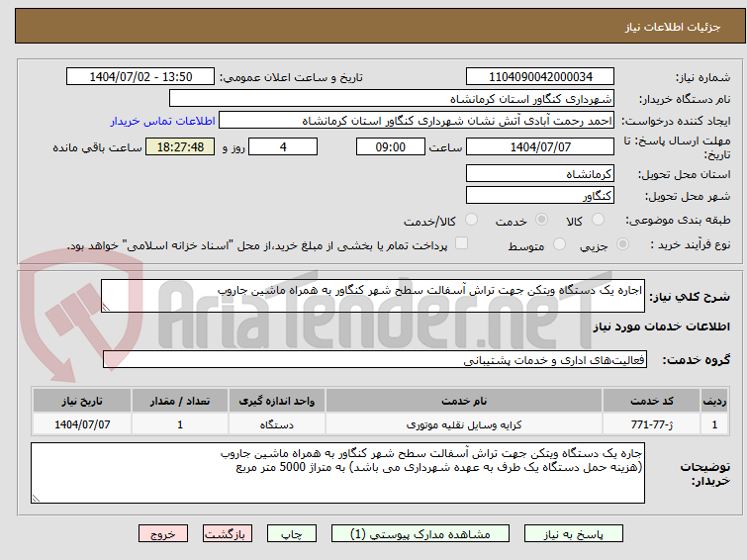The height and width of the screenshot is (560, 747).
Task: Click the resize handle of توضیحات خریدار box
Action: pyautogui.click(x=37, y=498)
